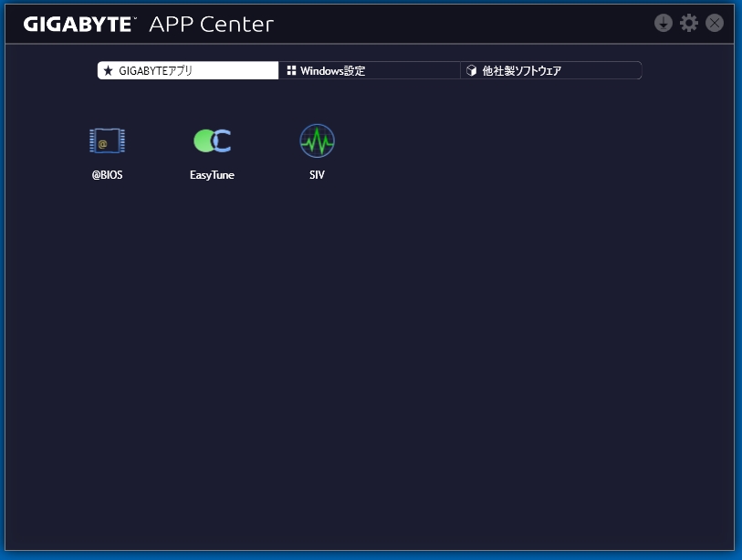Click the EasyTune text label
This screenshot has height=560, width=742.
point(212,175)
